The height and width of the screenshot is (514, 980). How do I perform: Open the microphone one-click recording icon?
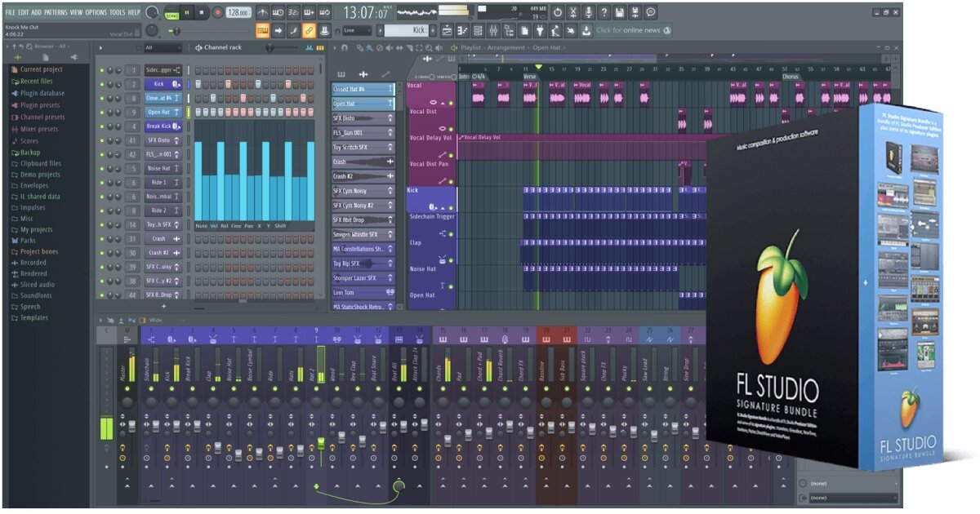tap(588, 12)
